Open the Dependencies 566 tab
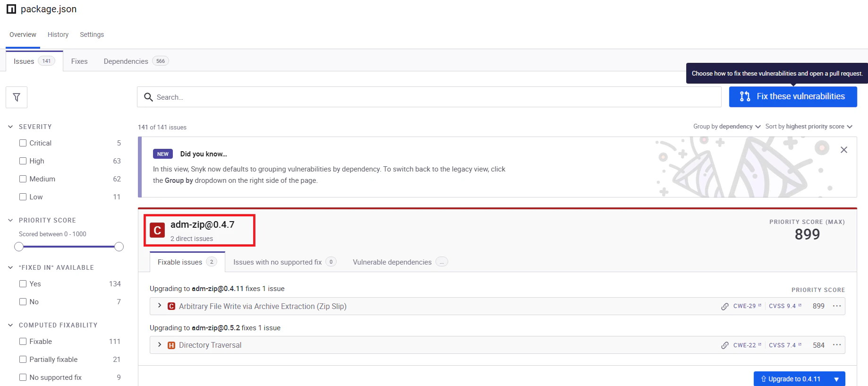The height and width of the screenshot is (386, 868). point(136,61)
